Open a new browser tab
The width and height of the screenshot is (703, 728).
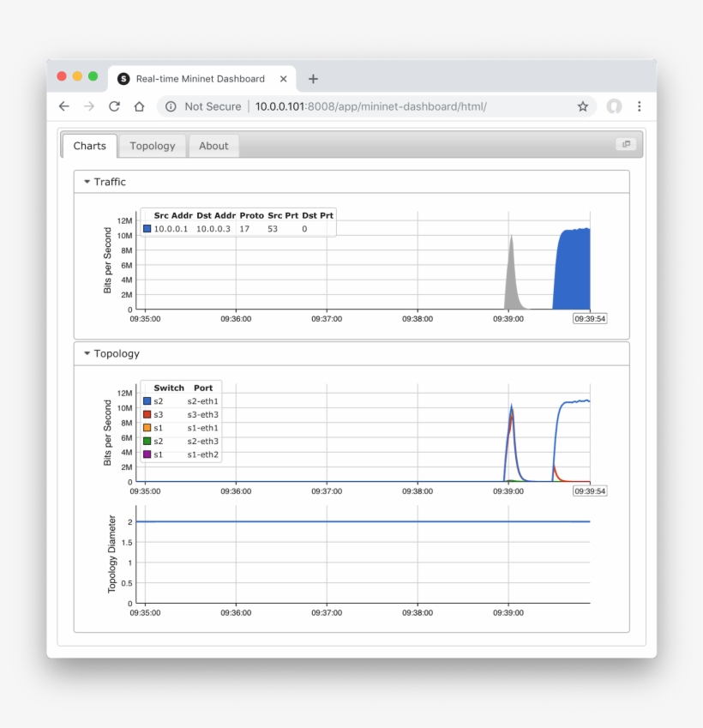point(313,79)
